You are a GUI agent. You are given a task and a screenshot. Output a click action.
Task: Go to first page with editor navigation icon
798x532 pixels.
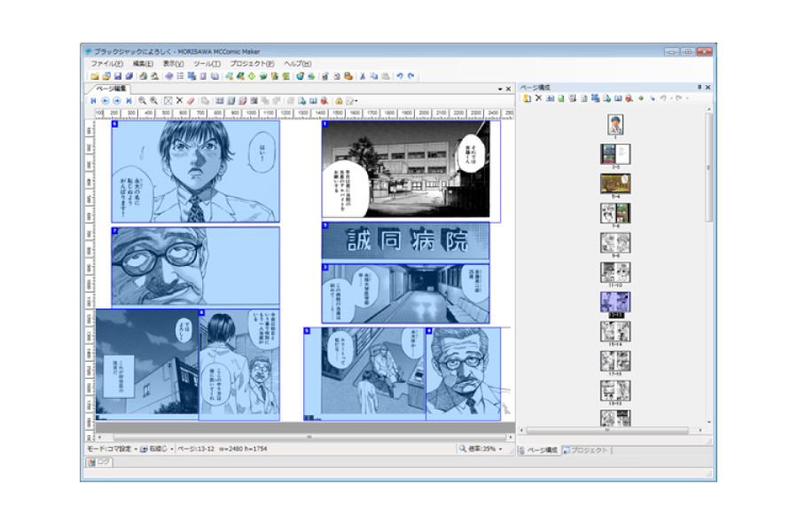94,101
